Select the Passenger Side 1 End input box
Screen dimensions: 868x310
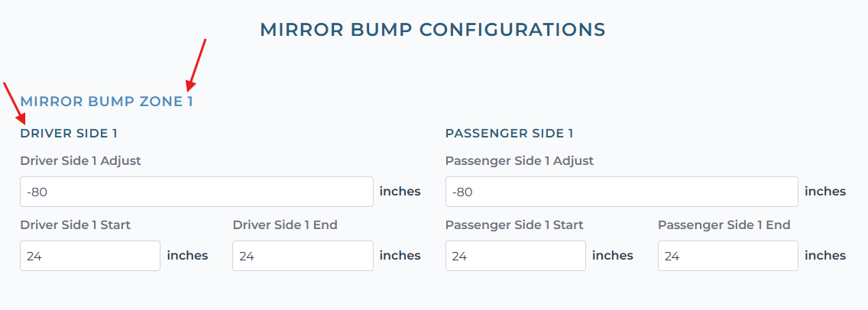pos(727,256)
